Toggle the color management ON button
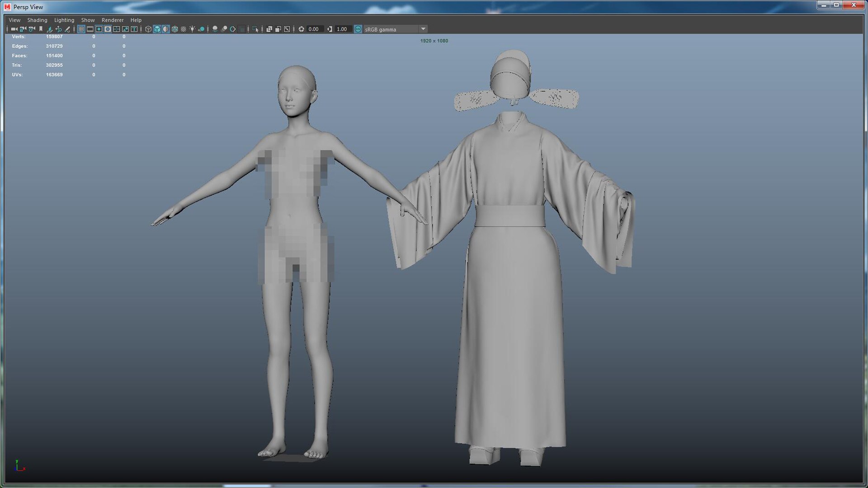 [x=358, y=29]
